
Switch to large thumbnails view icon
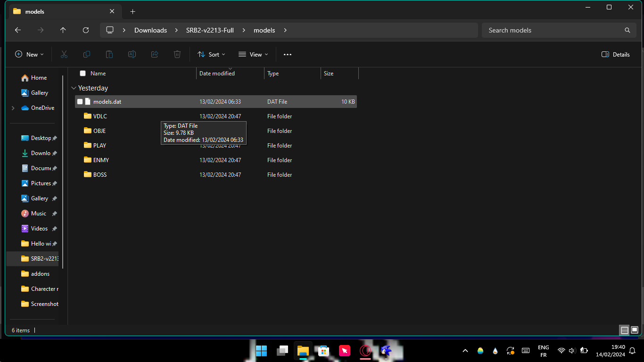635,330
